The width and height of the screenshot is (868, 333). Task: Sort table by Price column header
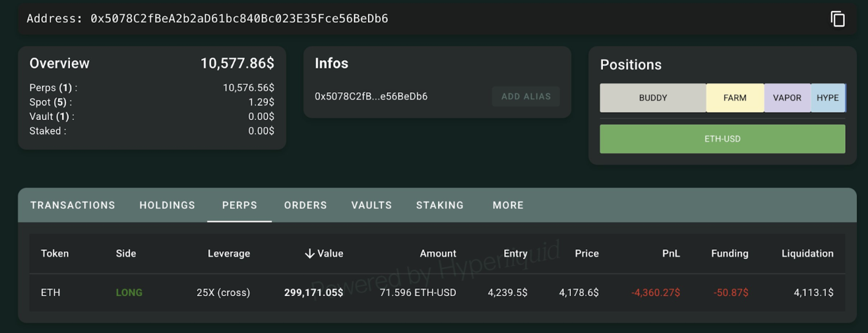click(x=587, y=253)
